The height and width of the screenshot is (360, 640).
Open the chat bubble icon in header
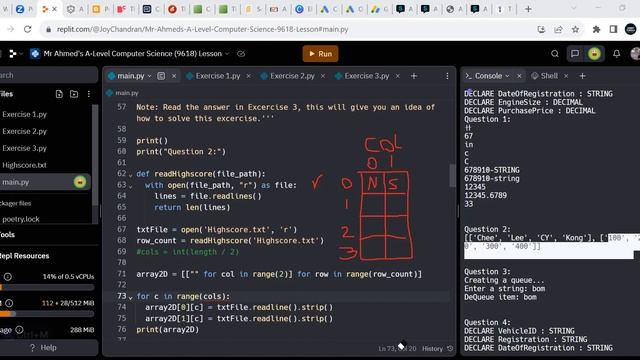pos(575,53)
